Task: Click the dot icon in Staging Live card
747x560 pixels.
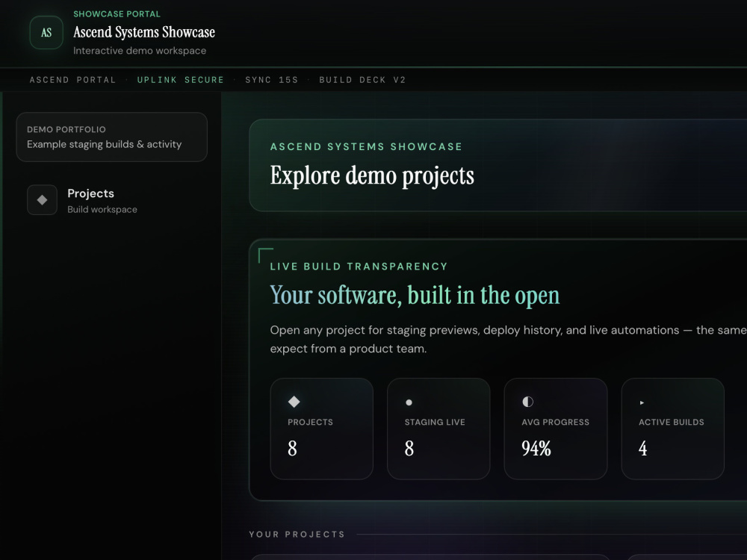Action: click(x=409, y=402)
